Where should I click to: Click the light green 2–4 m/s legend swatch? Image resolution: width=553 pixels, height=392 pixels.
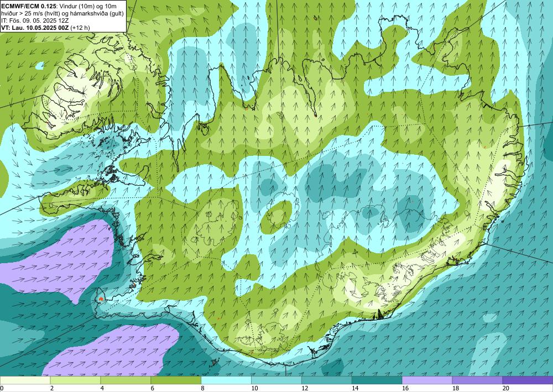pyautogui.click(x=75, y=380)
